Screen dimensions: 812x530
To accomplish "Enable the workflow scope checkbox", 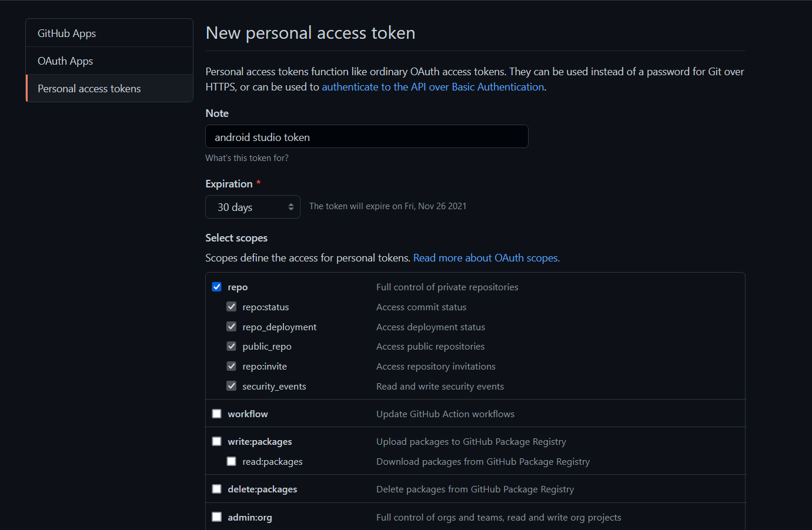I will pyautogui.click(x=217, y=414).
